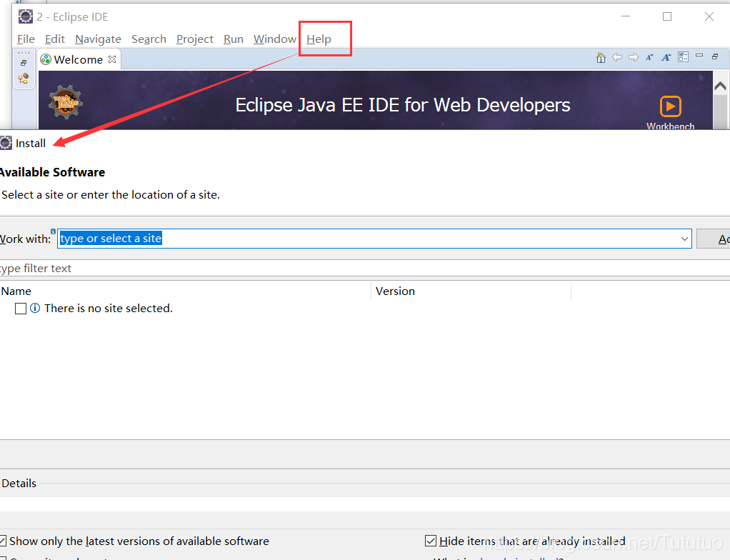The width and height of the screenshot is (730, 560).
Task: Minimize the Welcome view panel
Action: point(699,56)
